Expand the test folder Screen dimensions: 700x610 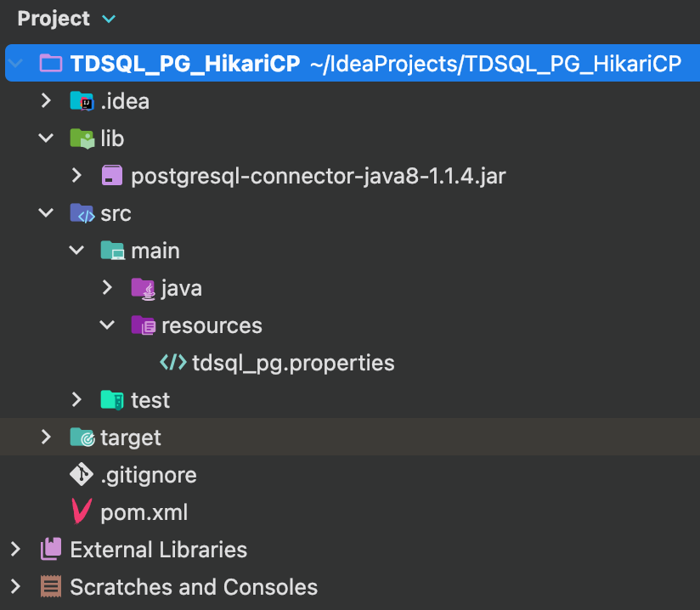coord(76,400)
